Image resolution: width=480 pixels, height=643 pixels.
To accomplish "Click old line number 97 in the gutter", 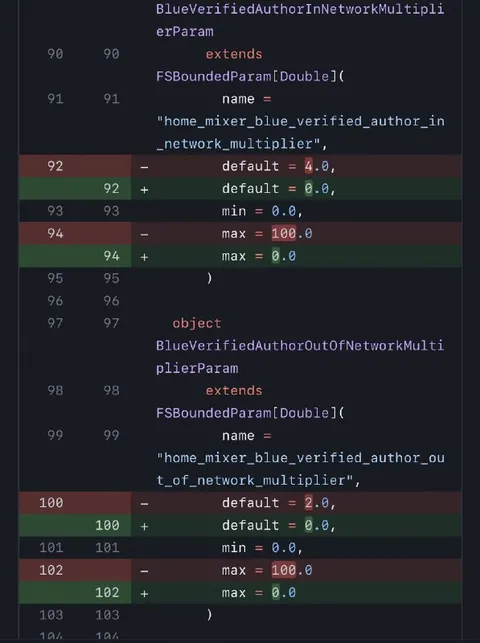I will (55, 323).
